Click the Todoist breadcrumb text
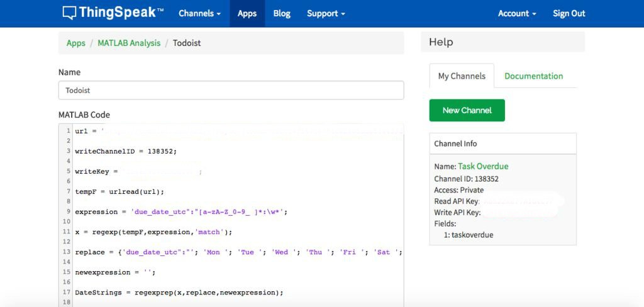The width and height of the screenshot is (644, 307). [186, 43]
